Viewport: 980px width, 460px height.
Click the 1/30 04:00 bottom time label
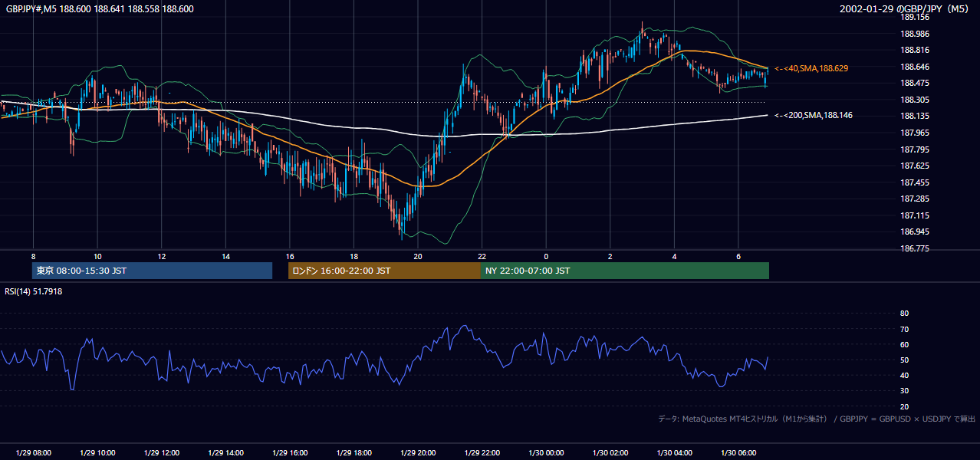click(674, 453)
